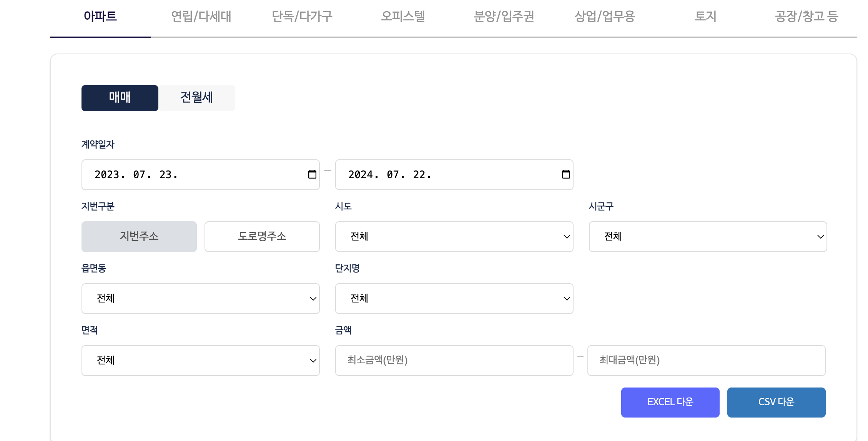Viewport: 868px width, 441px height.
Task: Open the 단지명 complex name dropdown
Action: click(x=454, y=299)
